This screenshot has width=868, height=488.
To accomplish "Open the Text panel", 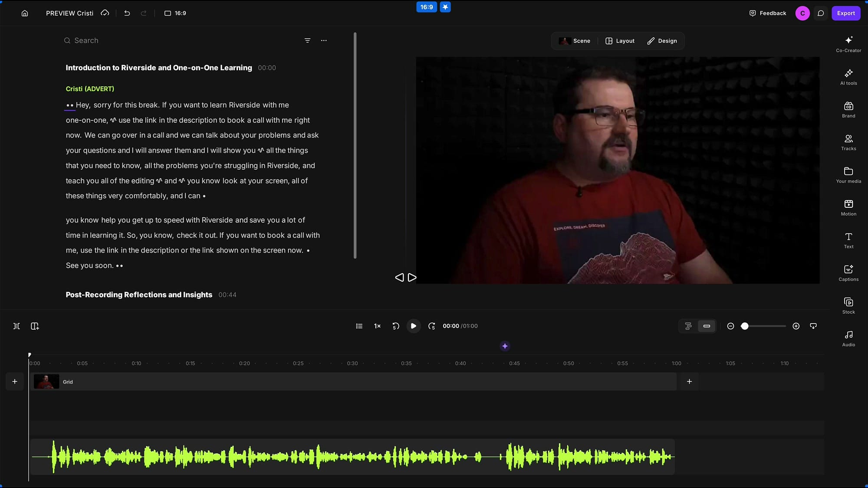I will 848,240.
